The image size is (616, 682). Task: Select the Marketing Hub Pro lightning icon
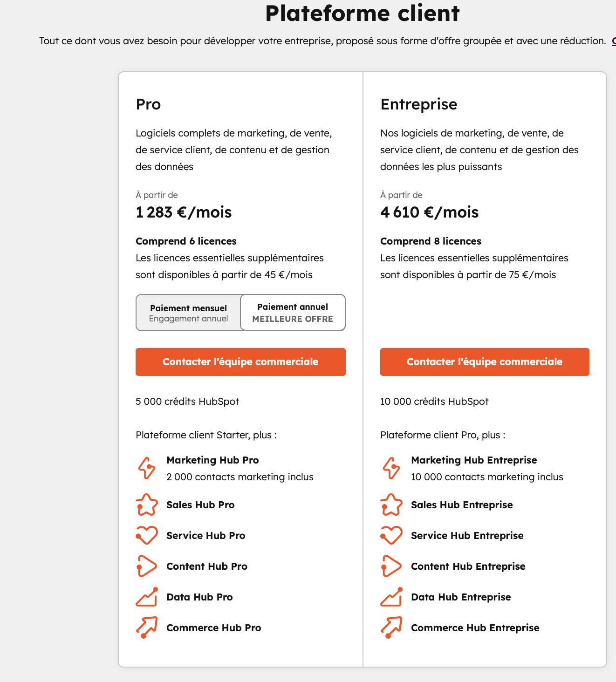tap(147, 468)
